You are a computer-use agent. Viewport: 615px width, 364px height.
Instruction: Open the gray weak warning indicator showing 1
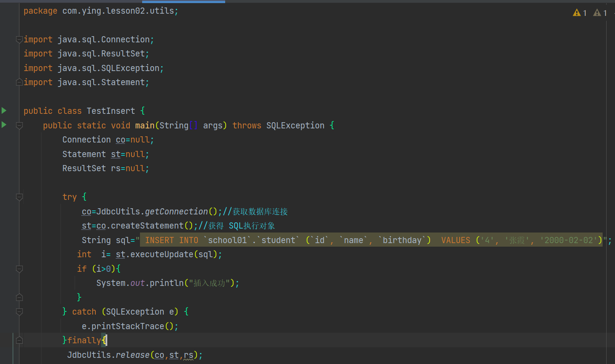coord(600,13)
